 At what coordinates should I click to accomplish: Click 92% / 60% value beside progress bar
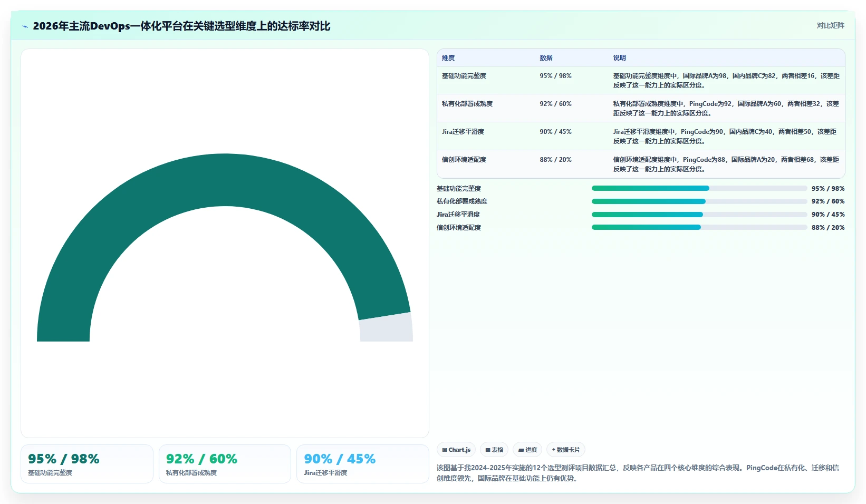[x=828, y=201]
